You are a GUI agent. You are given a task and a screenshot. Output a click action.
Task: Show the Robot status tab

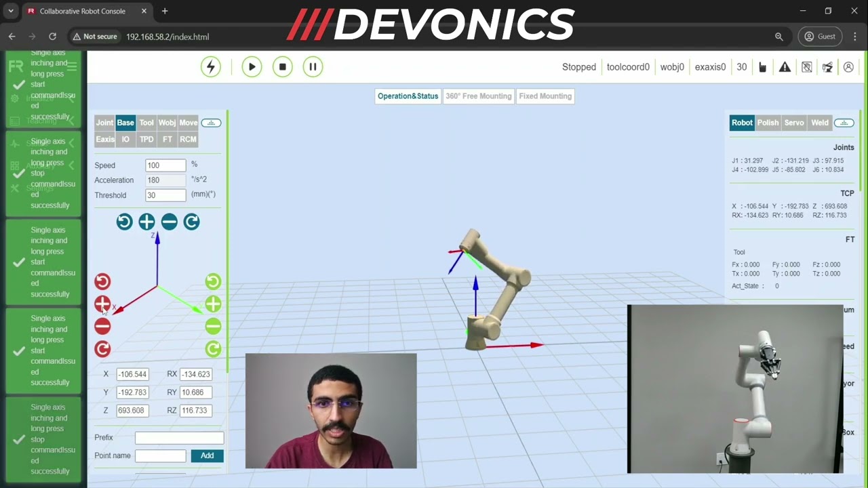click(742, 123)
